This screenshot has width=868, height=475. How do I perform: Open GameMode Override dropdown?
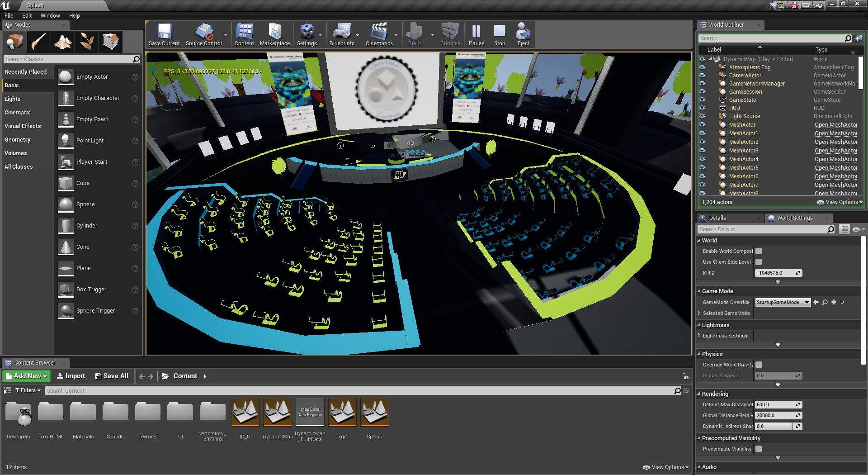tap(783, 302)
